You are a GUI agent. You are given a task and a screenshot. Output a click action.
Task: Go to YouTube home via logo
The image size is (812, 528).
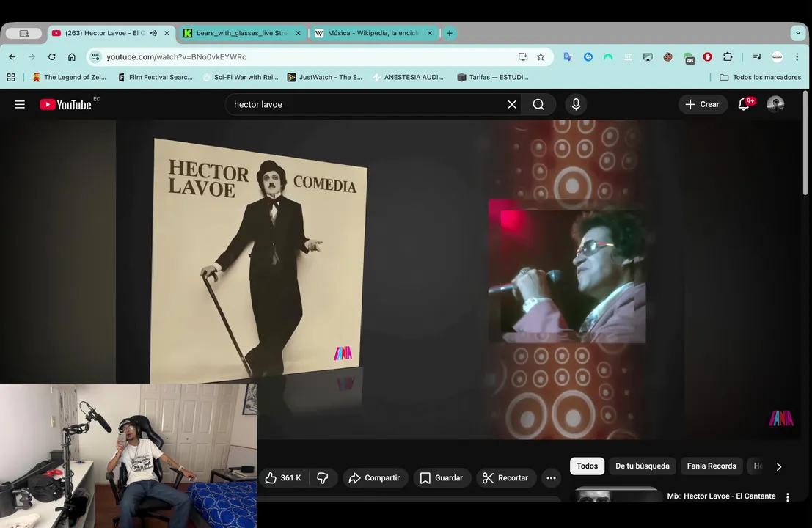pos(66,105)
